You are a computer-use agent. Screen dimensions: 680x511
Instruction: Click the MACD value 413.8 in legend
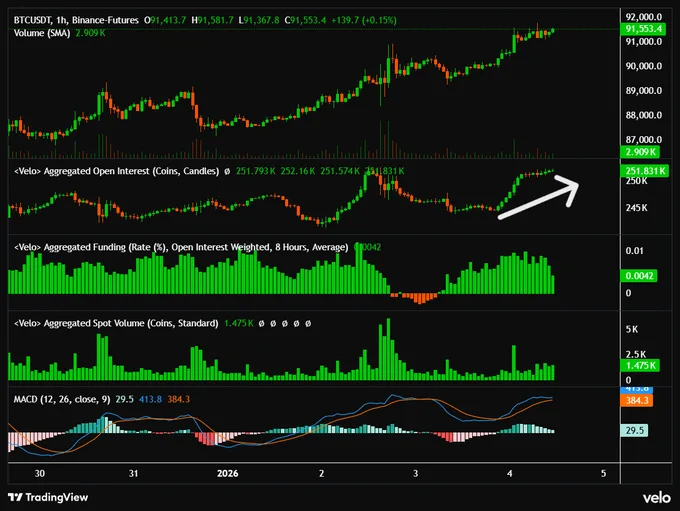(x=150, y=399)
